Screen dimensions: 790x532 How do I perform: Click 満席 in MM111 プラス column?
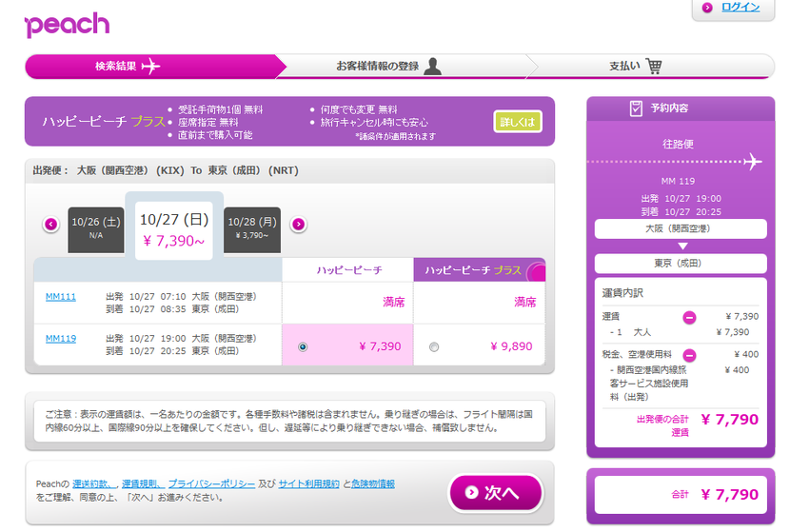(x=524, y=303)
